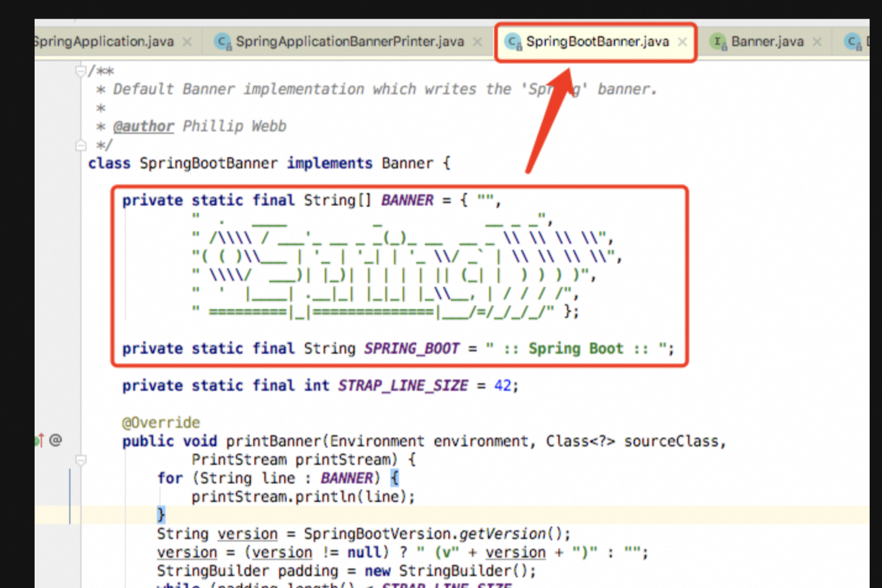This screenshot has height=588, width=882.
Task: Switch to the SpringApplication.java tab
Action: pyautogui.click(x=103, y=41)
